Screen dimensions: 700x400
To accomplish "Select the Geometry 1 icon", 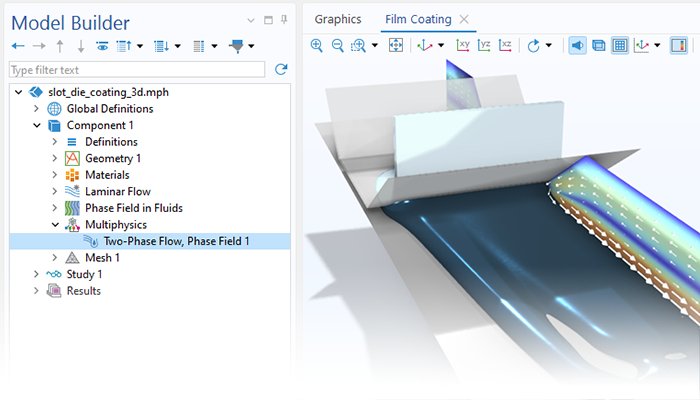I will (x=72, y=158).
